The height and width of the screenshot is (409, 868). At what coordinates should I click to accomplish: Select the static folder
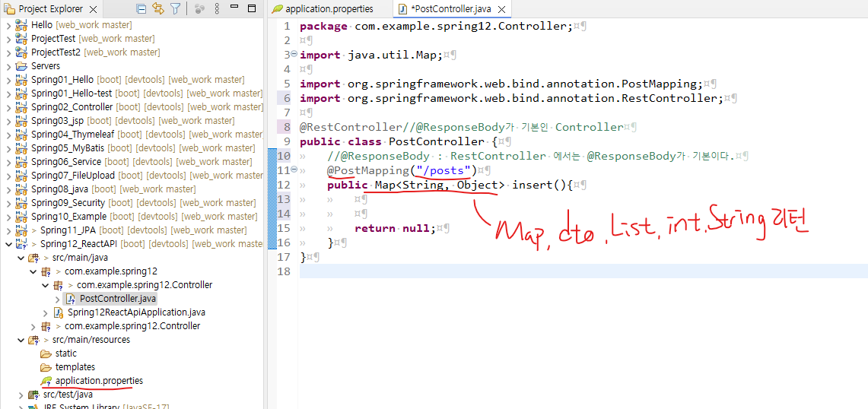point(66,354)
